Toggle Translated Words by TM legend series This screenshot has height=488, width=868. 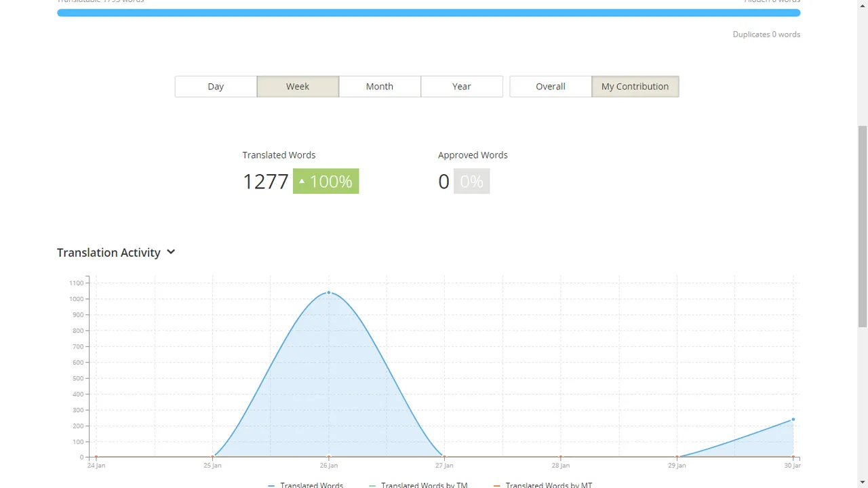418,484
